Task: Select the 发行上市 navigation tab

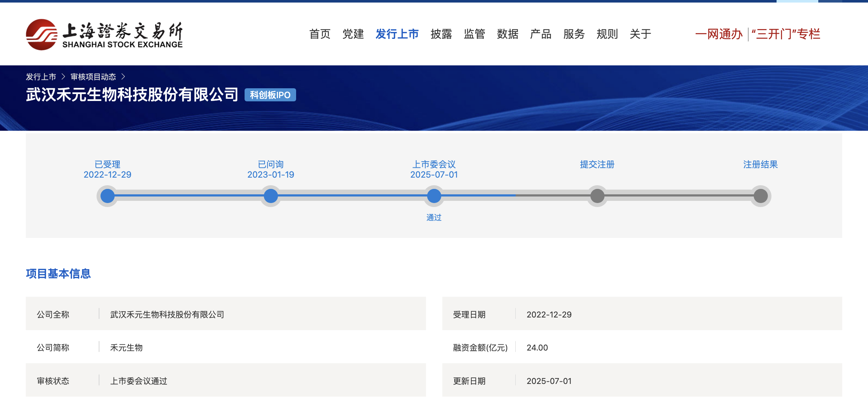Action: 397,34
